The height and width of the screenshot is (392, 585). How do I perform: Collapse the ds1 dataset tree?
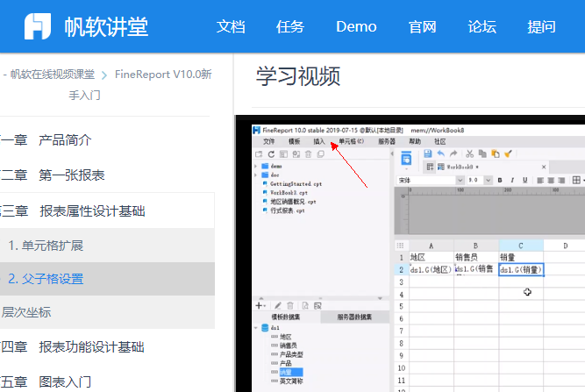point(256,328)
